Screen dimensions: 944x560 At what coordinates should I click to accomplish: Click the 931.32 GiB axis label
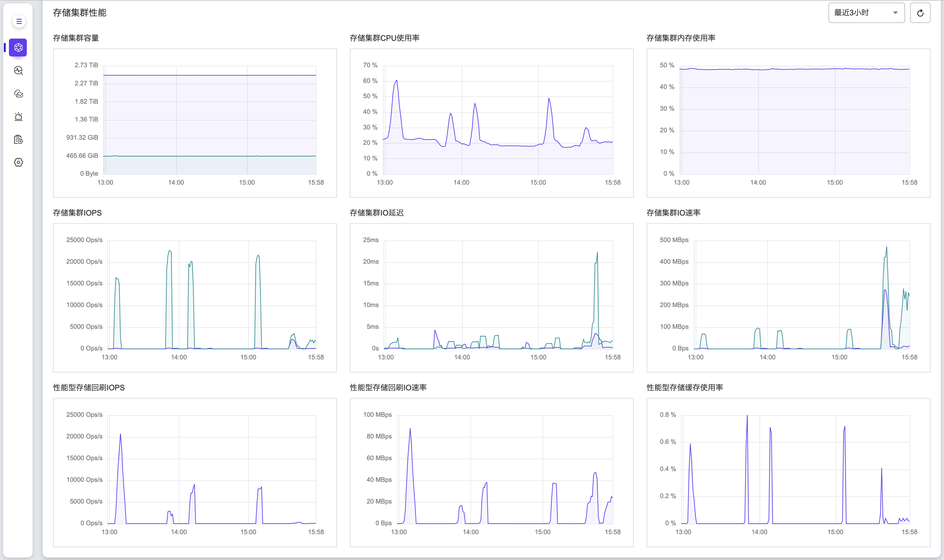pyautogui.click(x=82, y=138)
